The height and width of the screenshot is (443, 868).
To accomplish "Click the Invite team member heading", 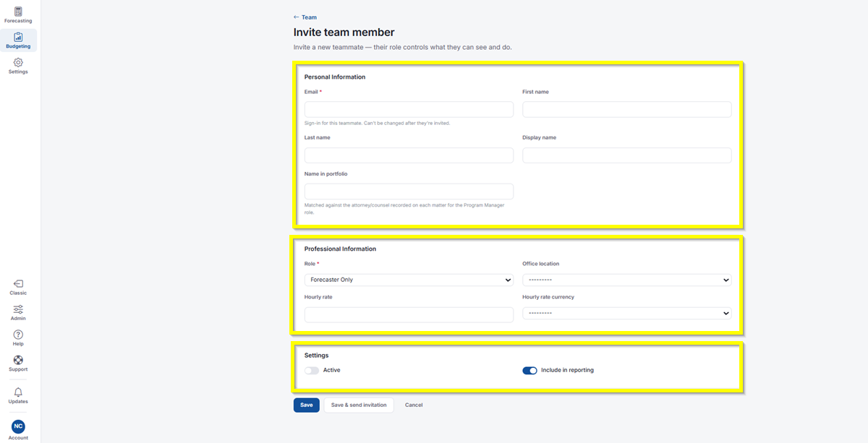I will pos(344,33).
